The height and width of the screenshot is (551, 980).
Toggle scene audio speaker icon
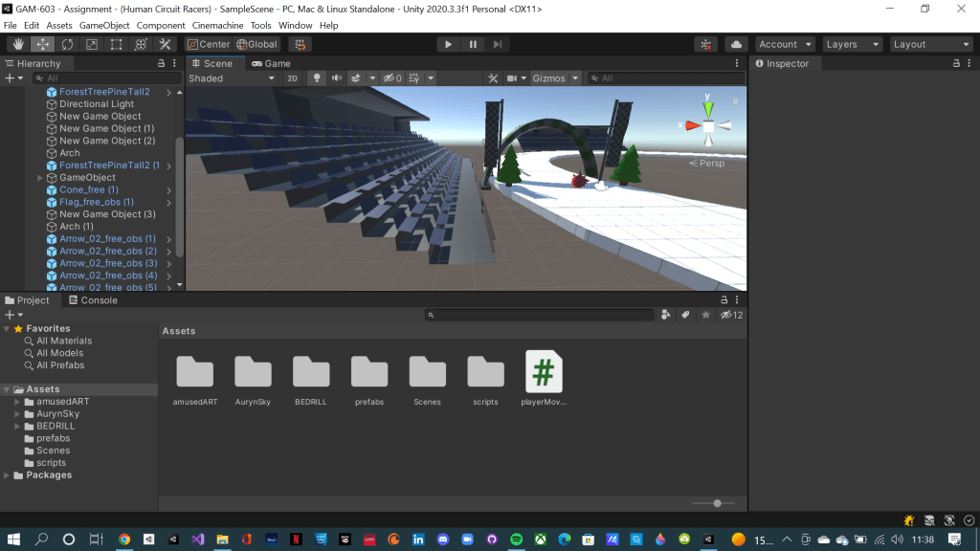pos(336,78)
